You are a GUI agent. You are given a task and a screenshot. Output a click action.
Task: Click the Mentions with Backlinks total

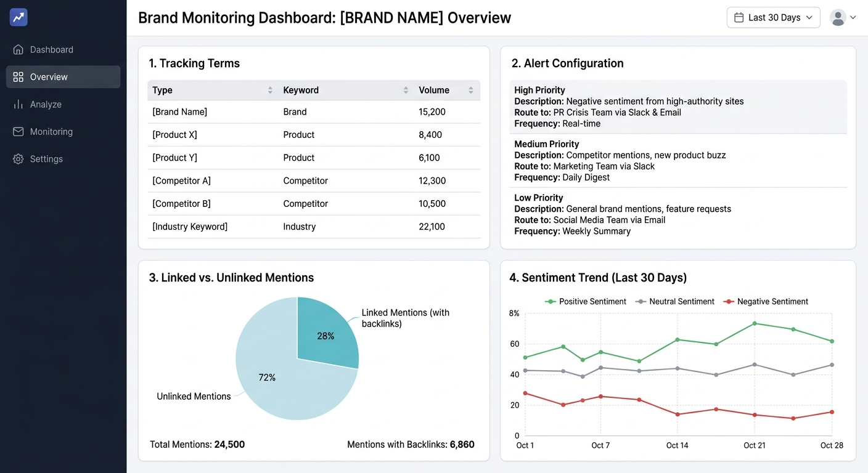pos(411,444)
